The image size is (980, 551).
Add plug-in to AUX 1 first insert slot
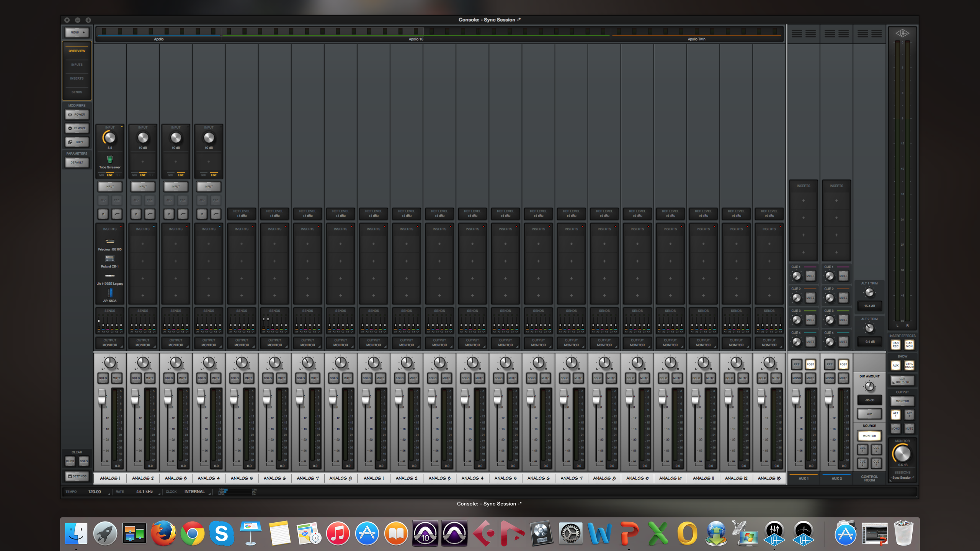pos(804,201)
